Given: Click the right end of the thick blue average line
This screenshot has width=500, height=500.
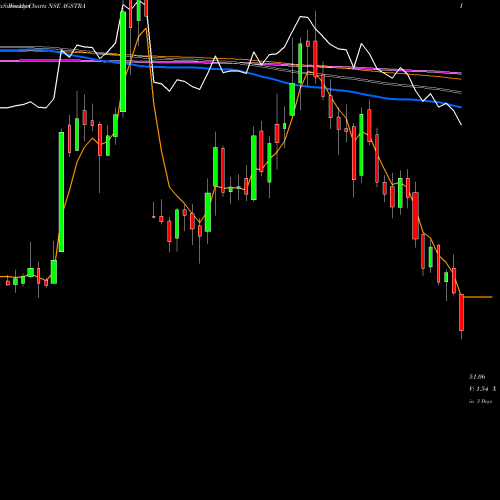Looking at the screenshot, I should click(x=460, y=107).
